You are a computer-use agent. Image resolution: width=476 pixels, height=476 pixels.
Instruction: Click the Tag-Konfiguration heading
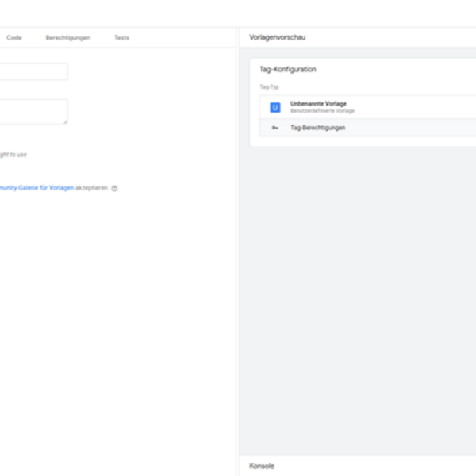click(288, 70)
